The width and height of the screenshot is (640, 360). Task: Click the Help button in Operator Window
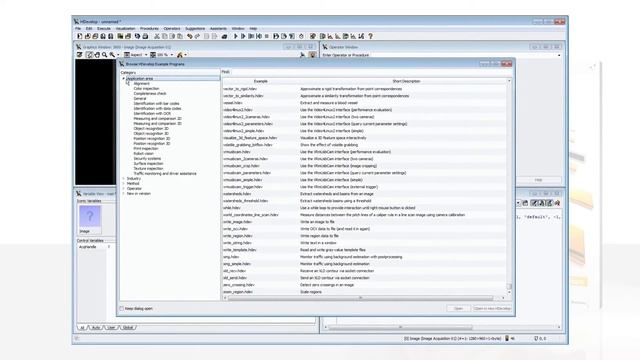(538, 180)
